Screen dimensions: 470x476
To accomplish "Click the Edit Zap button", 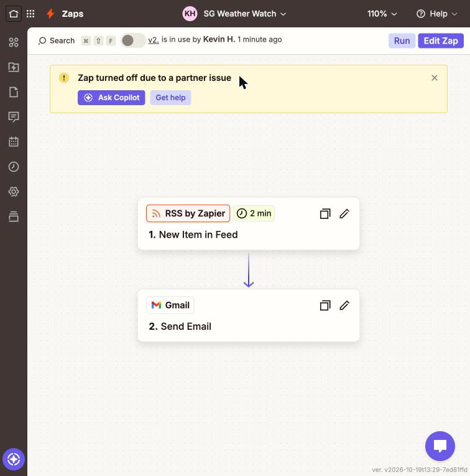I will [x=441, y=40].
